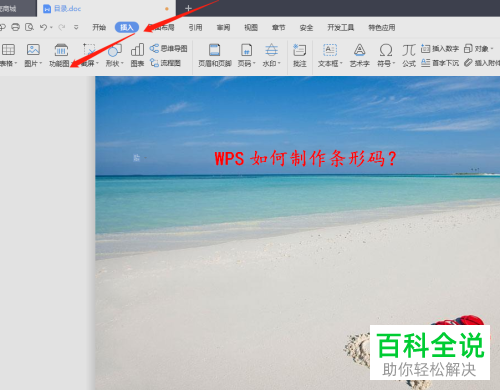The width and height of the screenshot is (500, 390).
Task: Select the 目录.doc document tab
Action: click(106, 8)
